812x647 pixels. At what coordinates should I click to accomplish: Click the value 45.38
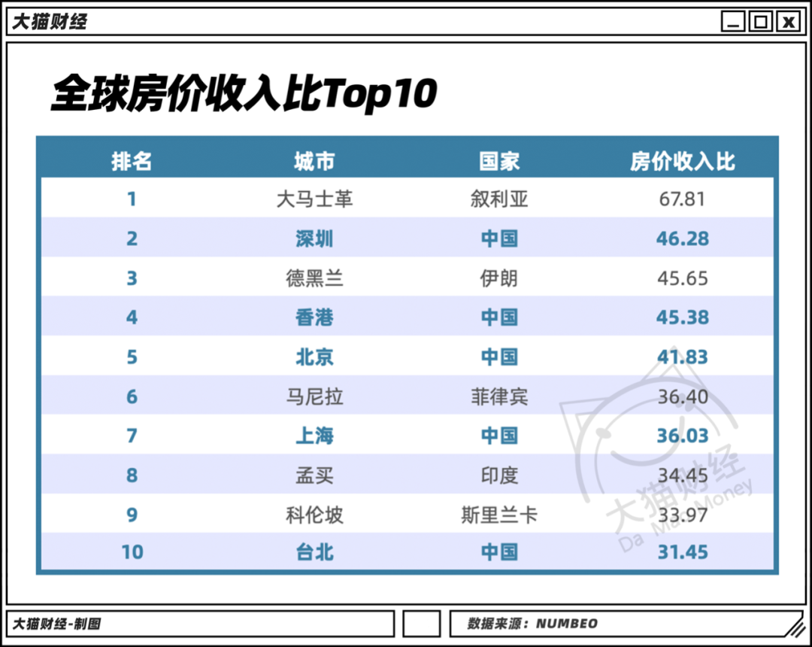[683, 317]
